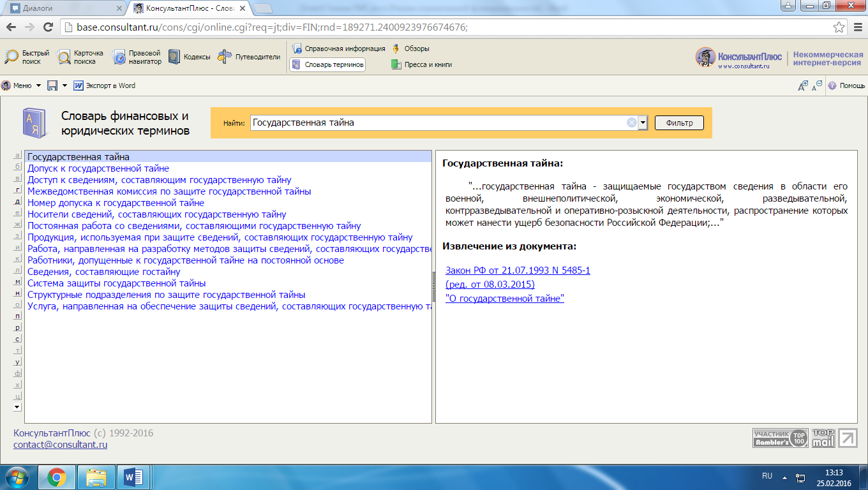This screenshot has height=490, width=868.
Task: Select term Допуск к государственной тайне
Action: click(x=98, y=168)
